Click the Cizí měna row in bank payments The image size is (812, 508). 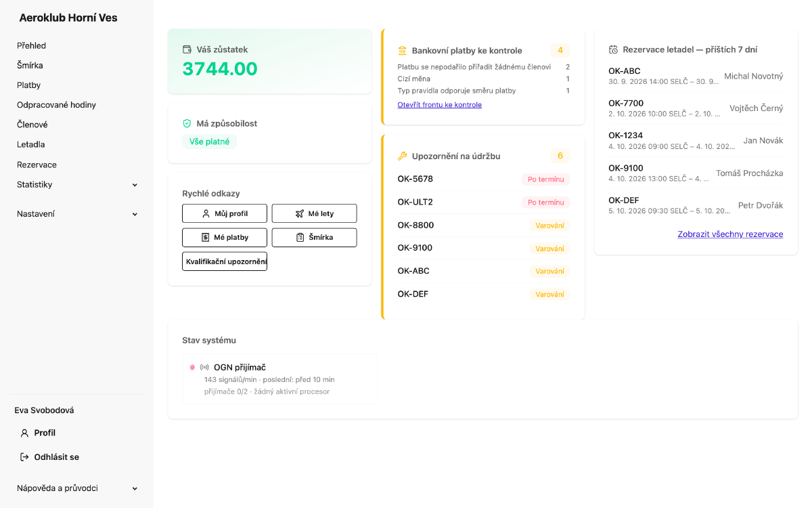click(x=484, y=79)
